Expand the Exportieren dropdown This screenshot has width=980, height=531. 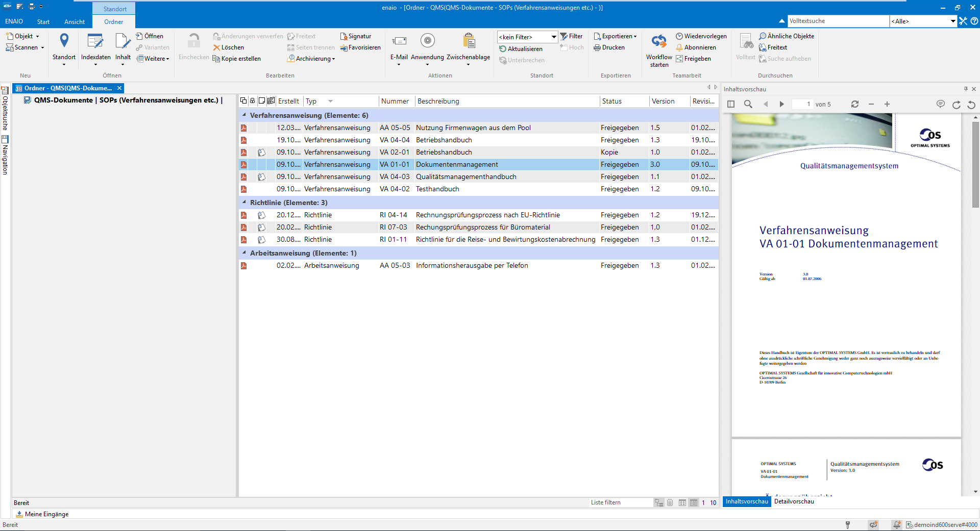point(634,36)
